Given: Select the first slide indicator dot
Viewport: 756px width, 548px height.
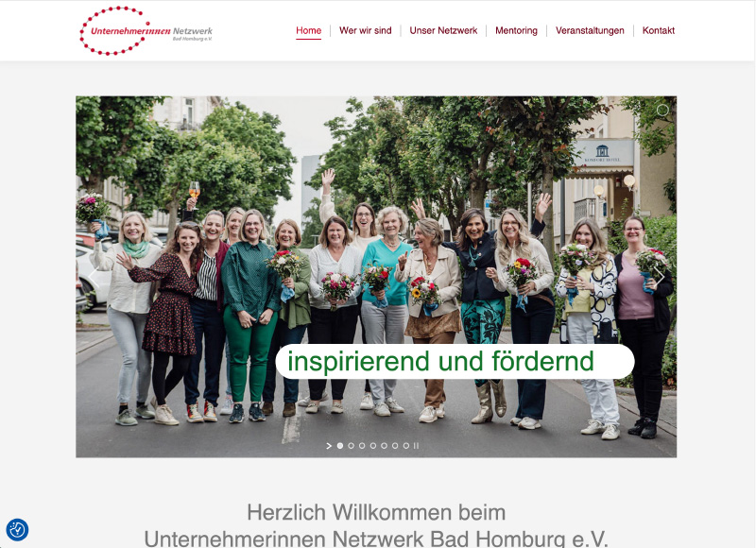Looking at the screenshot, I should [340, 446].
